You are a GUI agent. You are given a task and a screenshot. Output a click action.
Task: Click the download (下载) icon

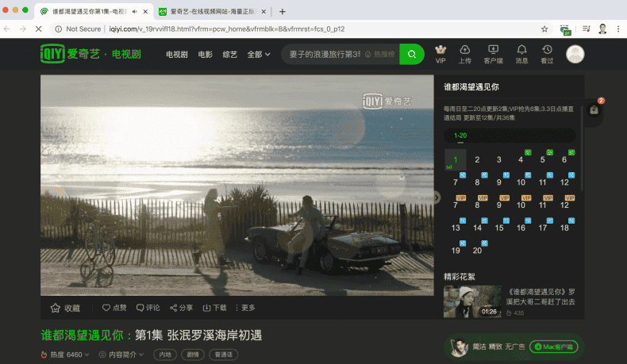click(215, 308)
